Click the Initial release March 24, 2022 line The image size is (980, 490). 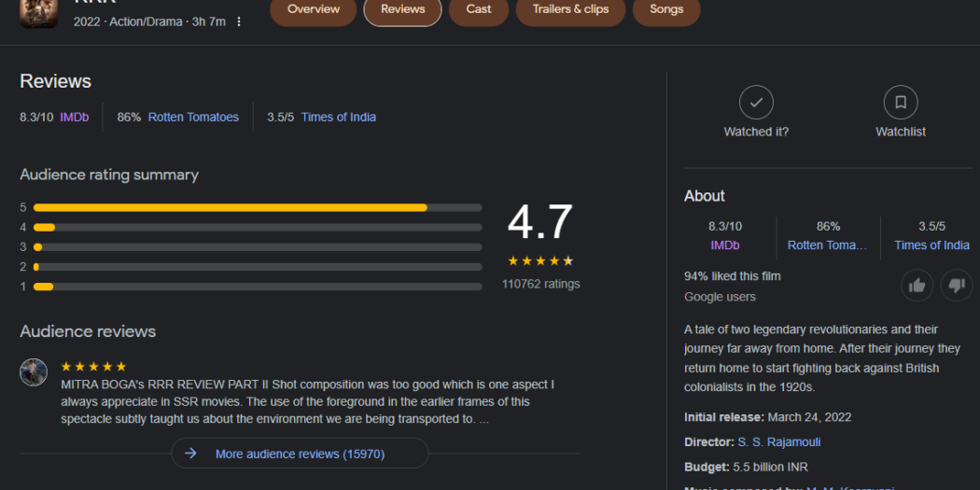coord(767,417)
